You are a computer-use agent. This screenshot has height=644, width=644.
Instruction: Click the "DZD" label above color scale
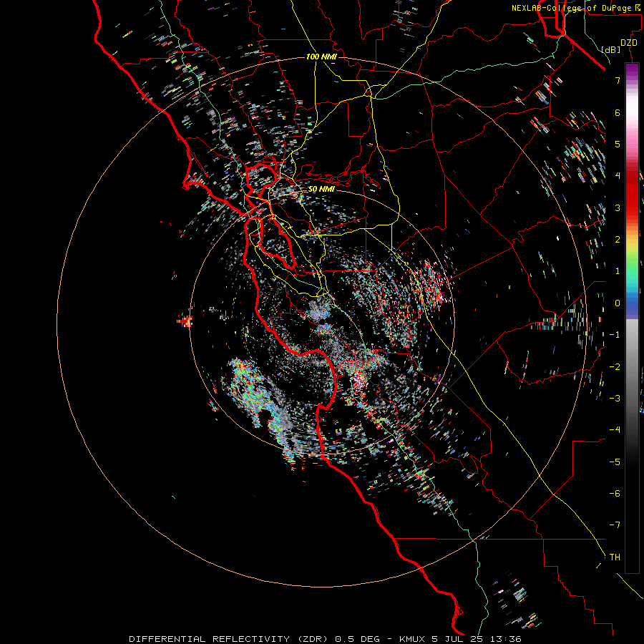click(629, 43)
